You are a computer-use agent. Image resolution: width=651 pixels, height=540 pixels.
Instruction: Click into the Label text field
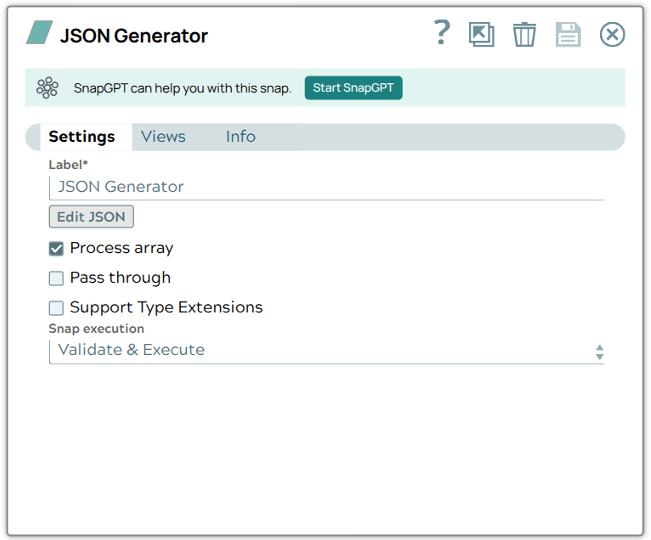tap(326, 187)
